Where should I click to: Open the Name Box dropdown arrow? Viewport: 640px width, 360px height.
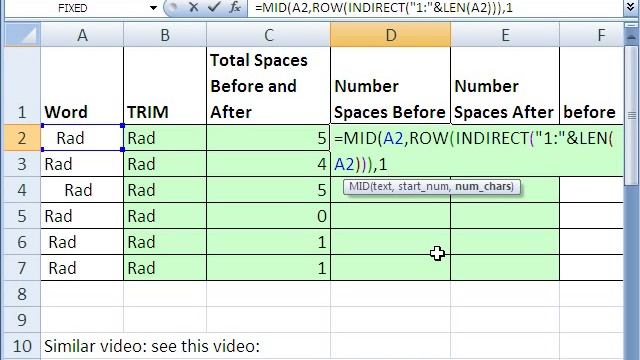[x=153, y=8]
